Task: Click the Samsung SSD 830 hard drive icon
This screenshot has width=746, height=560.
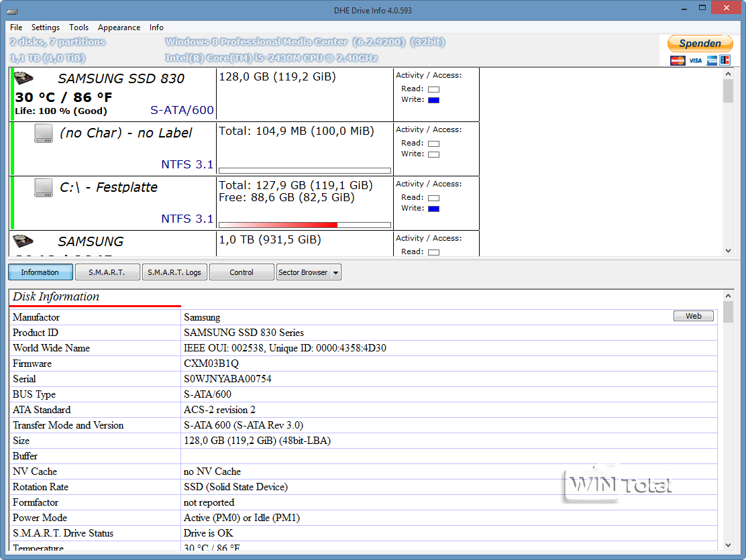Action: tap(23, 78)
